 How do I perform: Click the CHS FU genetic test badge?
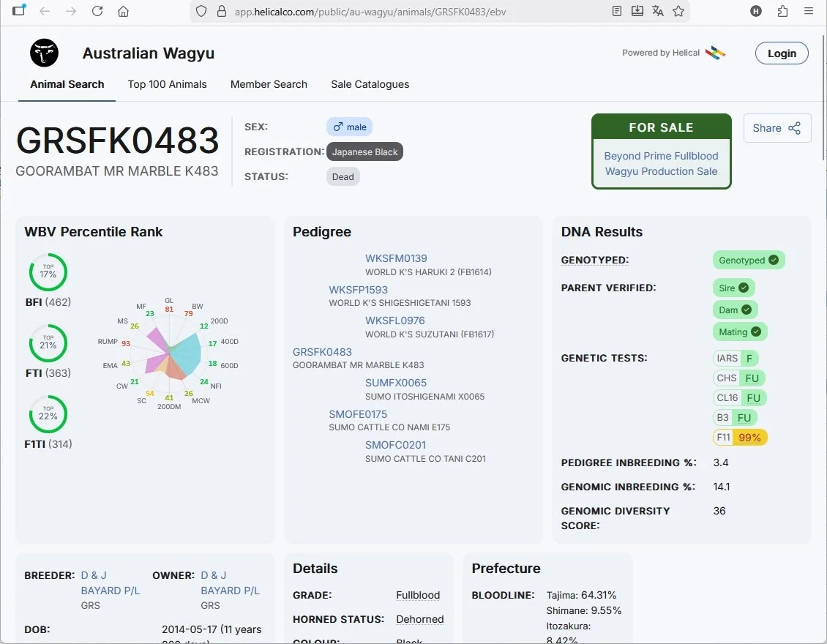[x=739, y=378]
